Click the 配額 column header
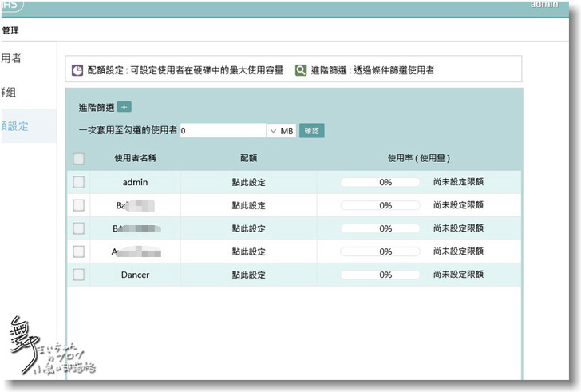This screenshot has height=392, width=581. point(248,158)
